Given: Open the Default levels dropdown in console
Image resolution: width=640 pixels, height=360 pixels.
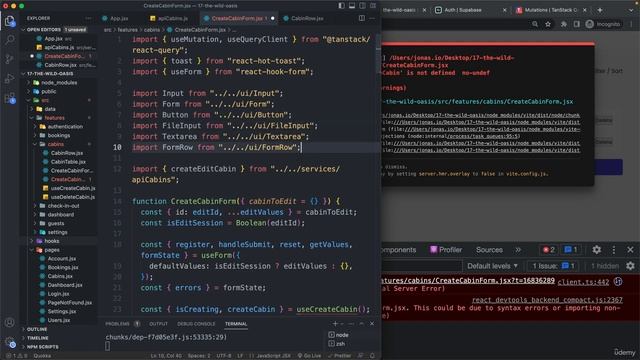Looking at the screenshot, I should click(492, 266).
